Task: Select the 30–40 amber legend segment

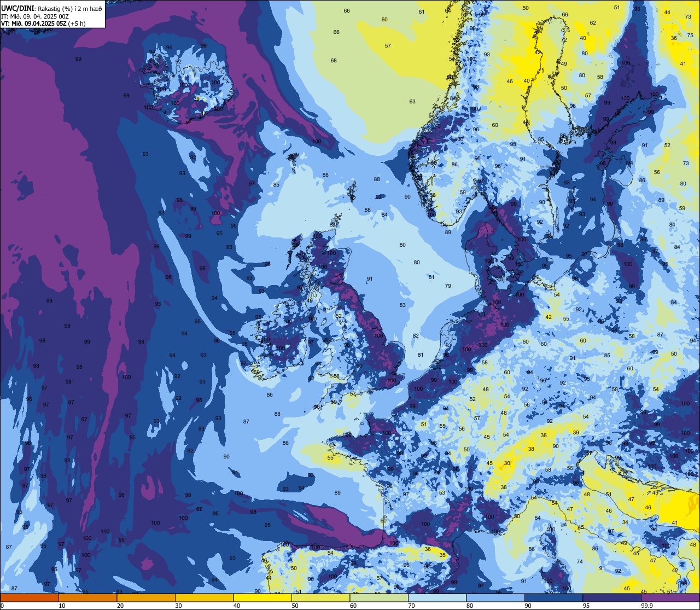Action: [204, 597]
